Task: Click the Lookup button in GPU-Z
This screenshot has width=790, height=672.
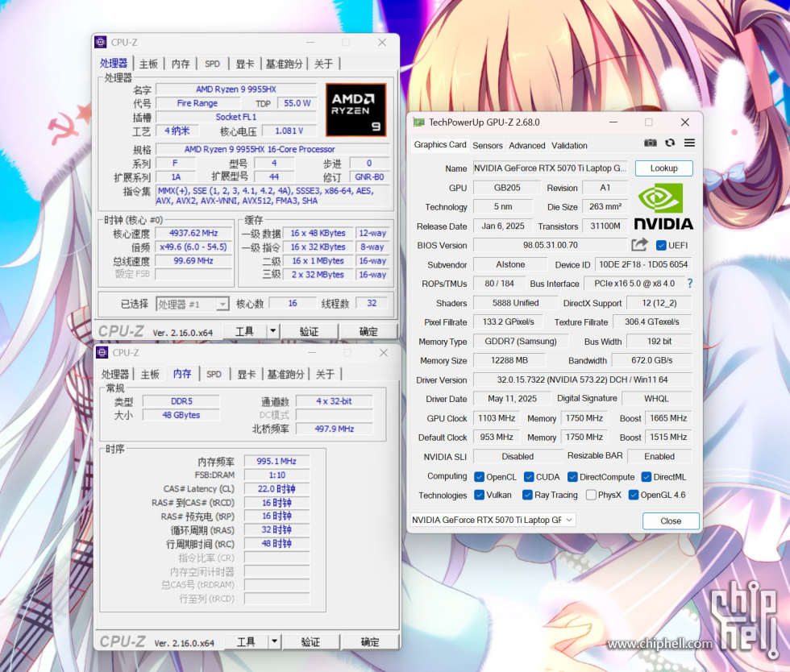Action: coord(663,168)
